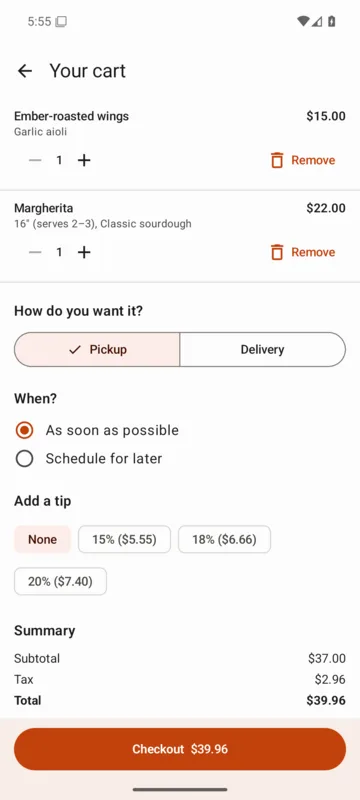360x800 pixels.
Task: Increase Ember-roasted wings quantity with plus
Action: tap(84, 160)
